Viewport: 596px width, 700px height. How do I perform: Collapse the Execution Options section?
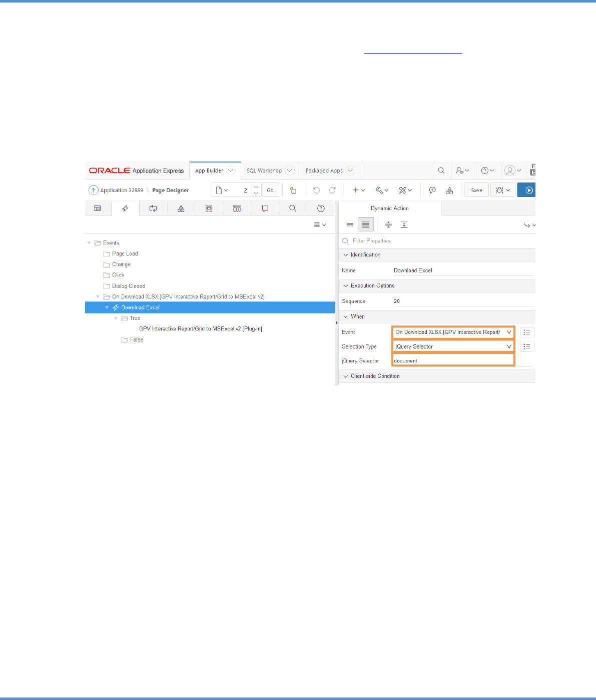pyautogui.click(x=345, y=286)
